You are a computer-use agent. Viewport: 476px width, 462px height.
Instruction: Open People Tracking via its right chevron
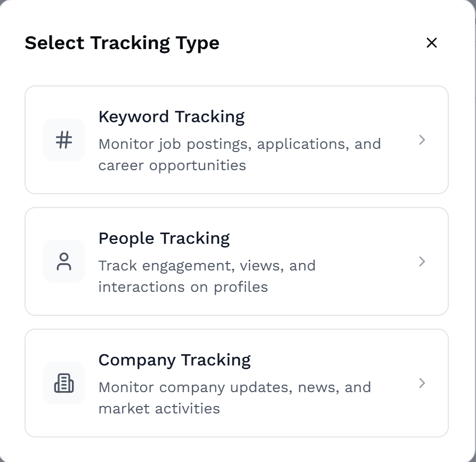point(422,261)
